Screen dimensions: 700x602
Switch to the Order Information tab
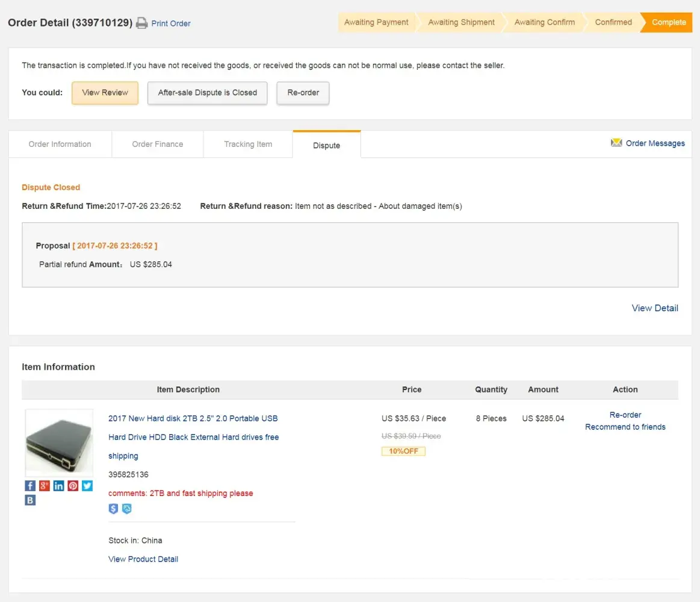(x=60, y=144)
